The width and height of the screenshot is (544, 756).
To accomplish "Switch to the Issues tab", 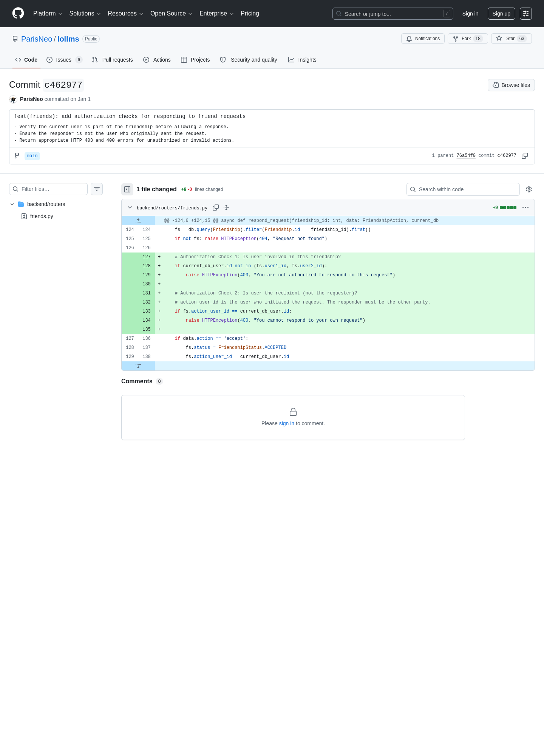I will (65, 60).
